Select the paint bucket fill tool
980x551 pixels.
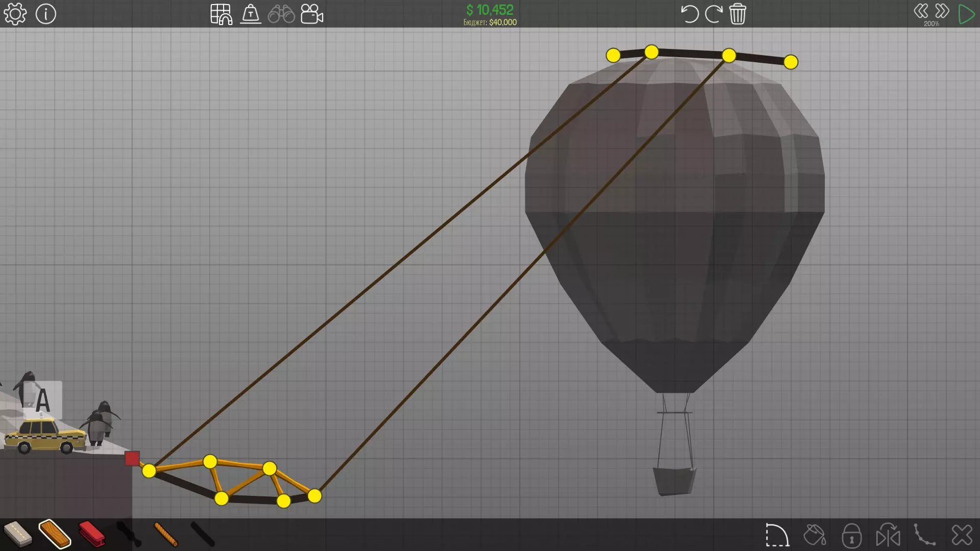[815, 535]
